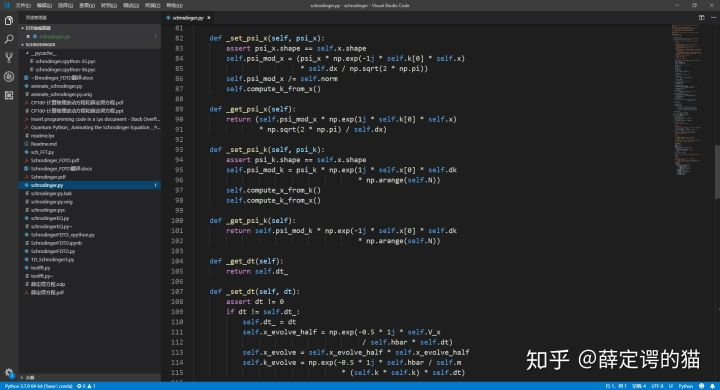Screen dimensions: 720x390
Task: Select highlighted schrodinger.py in file tree
Action: click(90, 185)
